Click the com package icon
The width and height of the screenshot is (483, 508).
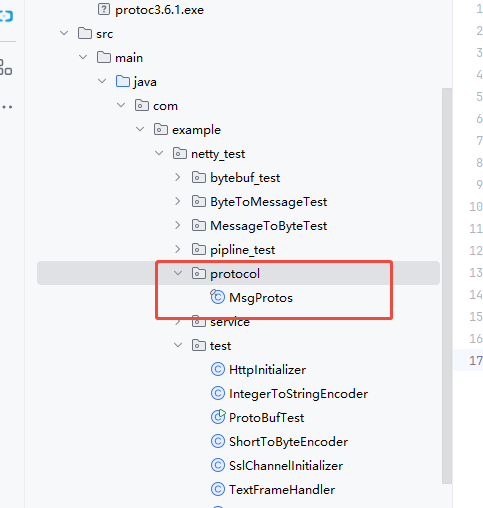142,105
